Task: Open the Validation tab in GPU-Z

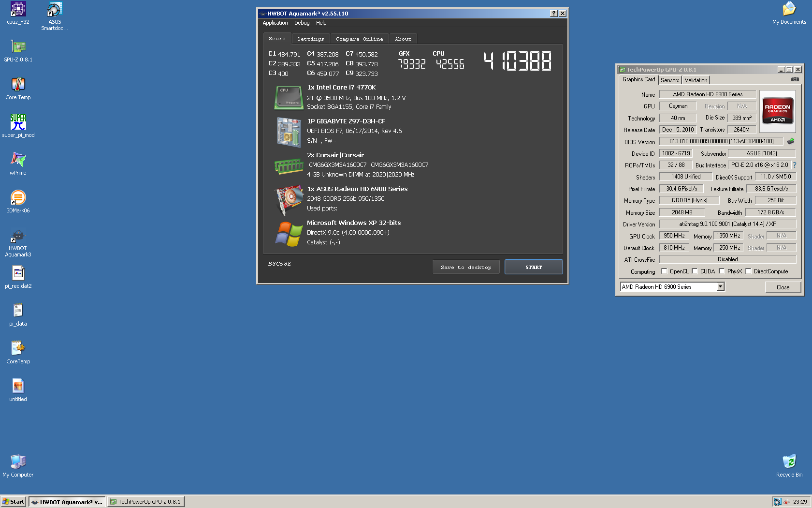Action: click(696, 80)
